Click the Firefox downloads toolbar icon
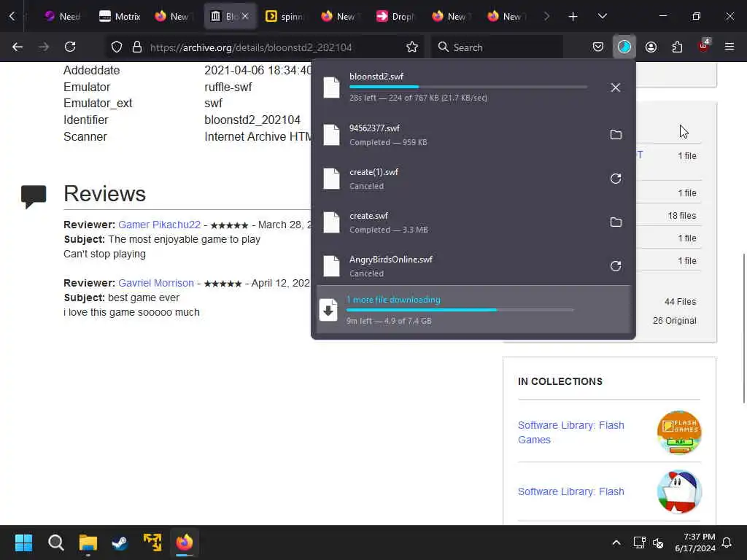This screenshot has height=560, width=747. (x=624, y=47)
